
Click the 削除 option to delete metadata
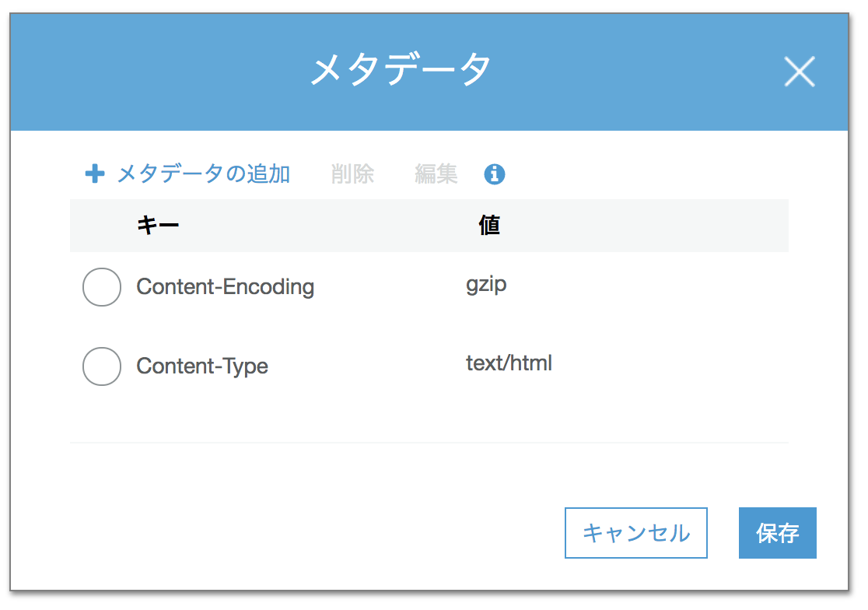pos(352,174)
